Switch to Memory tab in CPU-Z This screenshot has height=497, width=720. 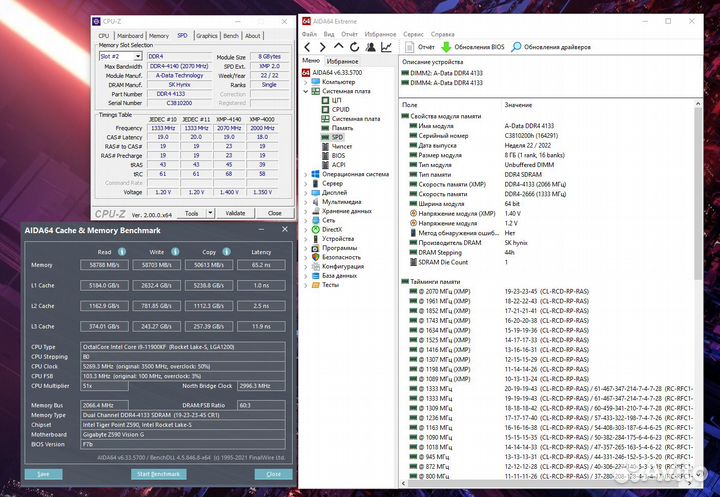tap(159, 36)
